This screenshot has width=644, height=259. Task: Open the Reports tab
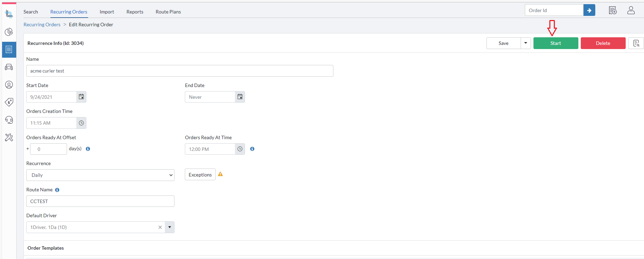click(135, 12)
